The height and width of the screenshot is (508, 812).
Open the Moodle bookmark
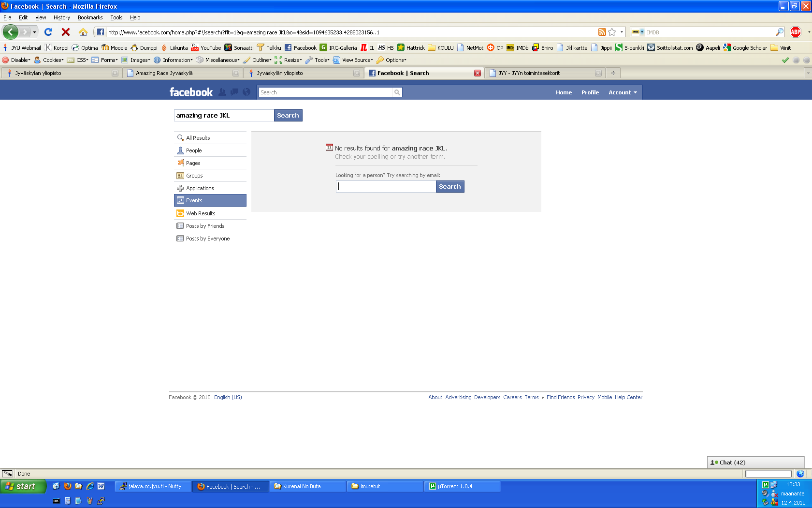(115, 47)
